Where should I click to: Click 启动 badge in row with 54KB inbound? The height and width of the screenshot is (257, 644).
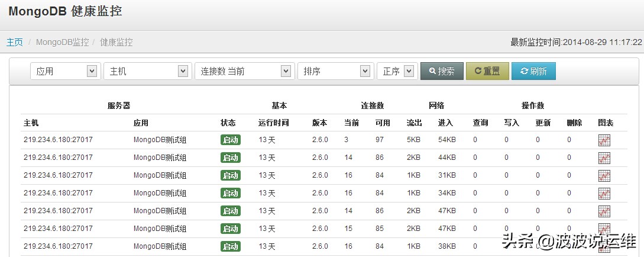click(231, 140)
